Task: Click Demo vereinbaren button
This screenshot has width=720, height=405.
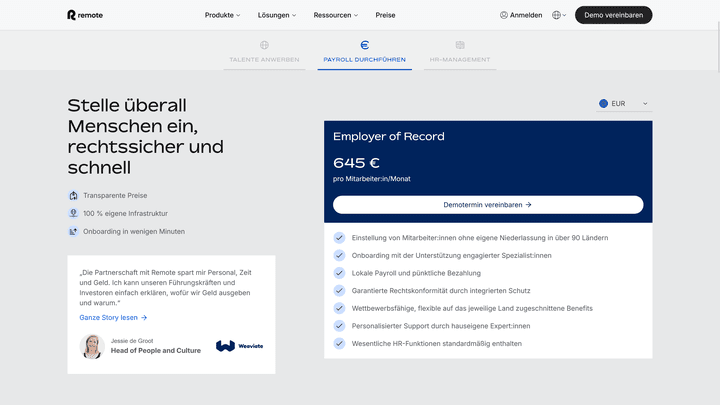Action: (613, 15)
